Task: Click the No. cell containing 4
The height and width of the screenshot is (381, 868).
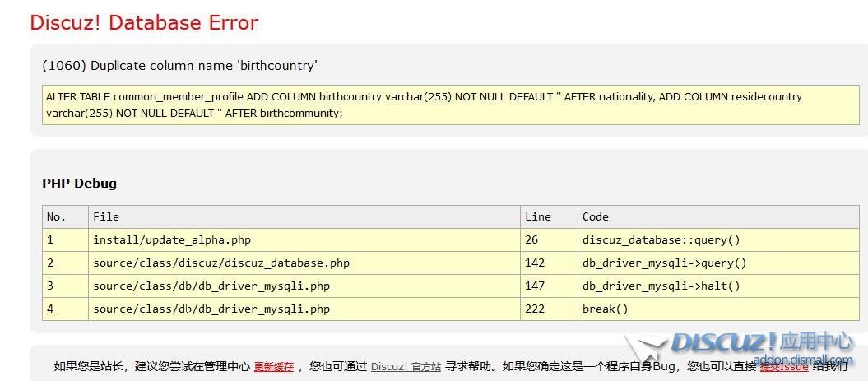Action: click(x=65, y=309)
